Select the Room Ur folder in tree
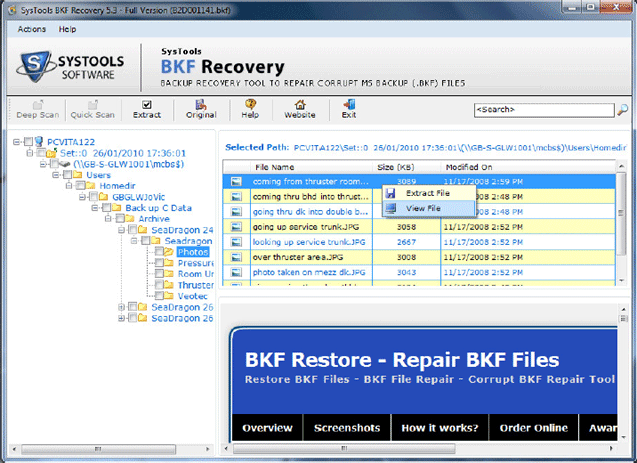The image size is (637, 463). click(x=196, y=274)
